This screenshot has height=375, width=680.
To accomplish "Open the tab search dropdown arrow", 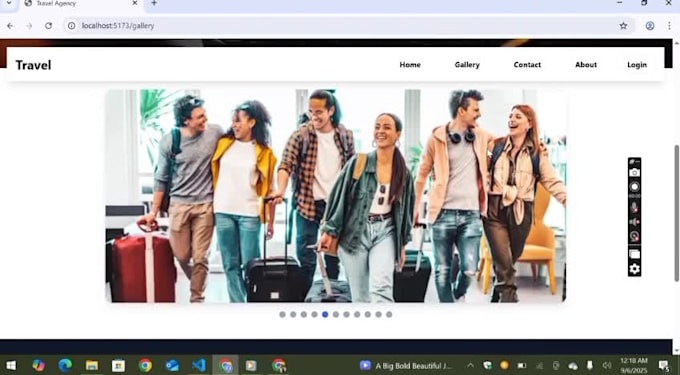I will 8,3.
